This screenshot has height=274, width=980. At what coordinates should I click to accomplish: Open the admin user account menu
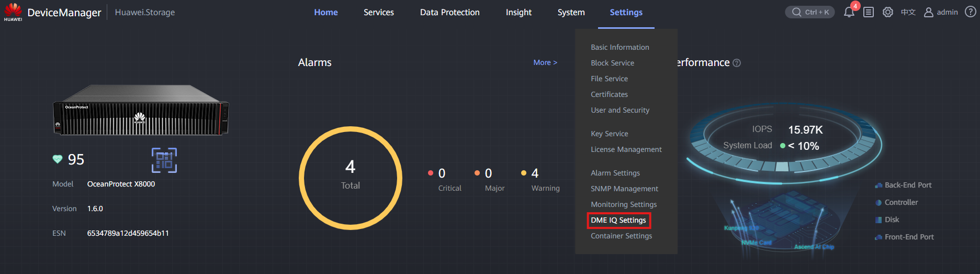941,12
